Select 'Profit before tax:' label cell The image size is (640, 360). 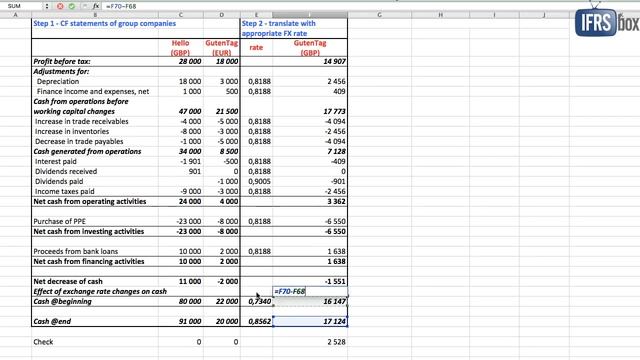(x=95, y=62)
